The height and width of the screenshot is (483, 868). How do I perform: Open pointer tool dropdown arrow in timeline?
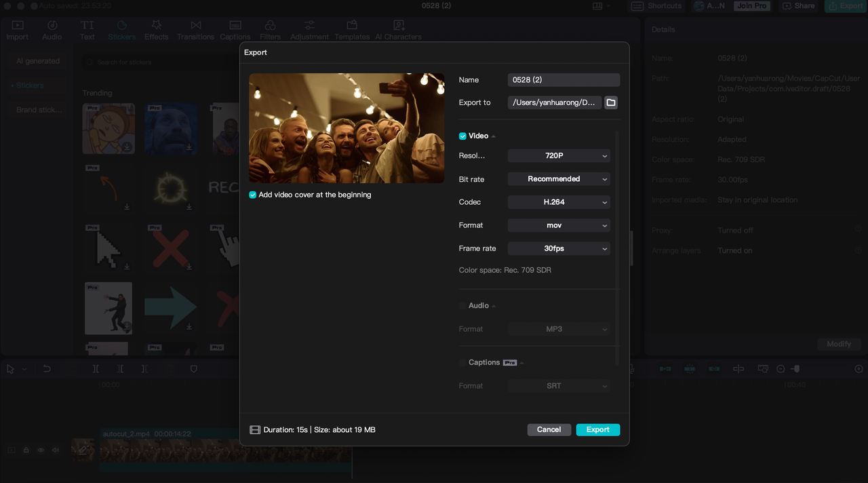(24, 370)
